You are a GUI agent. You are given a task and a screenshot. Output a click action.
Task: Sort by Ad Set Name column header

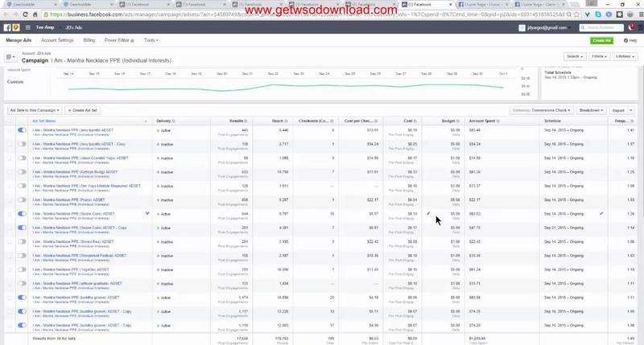point(44,121)
